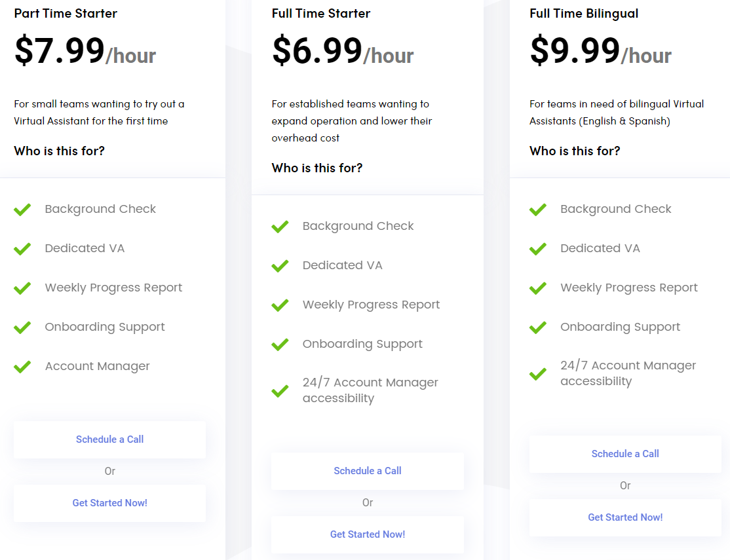Viewport: 730px width, 560px height.
Task: Schedule a Call for Full Time Bilingual
Action: 625,454
